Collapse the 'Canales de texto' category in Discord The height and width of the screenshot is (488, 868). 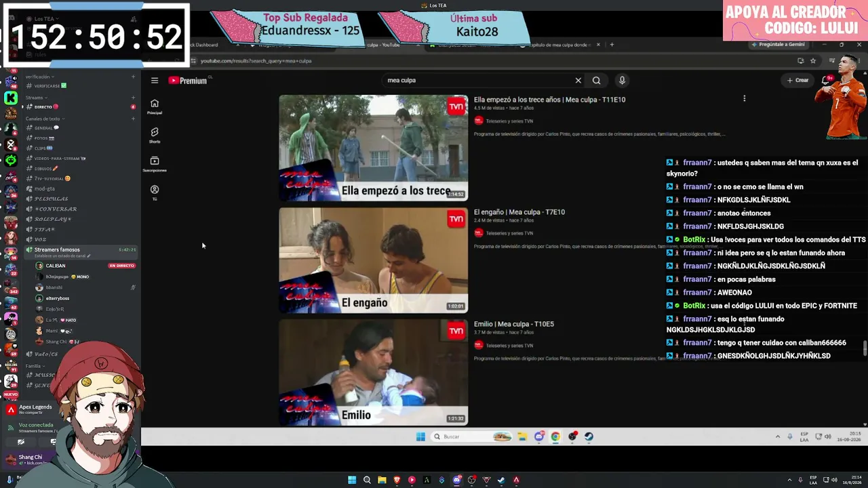44,119
